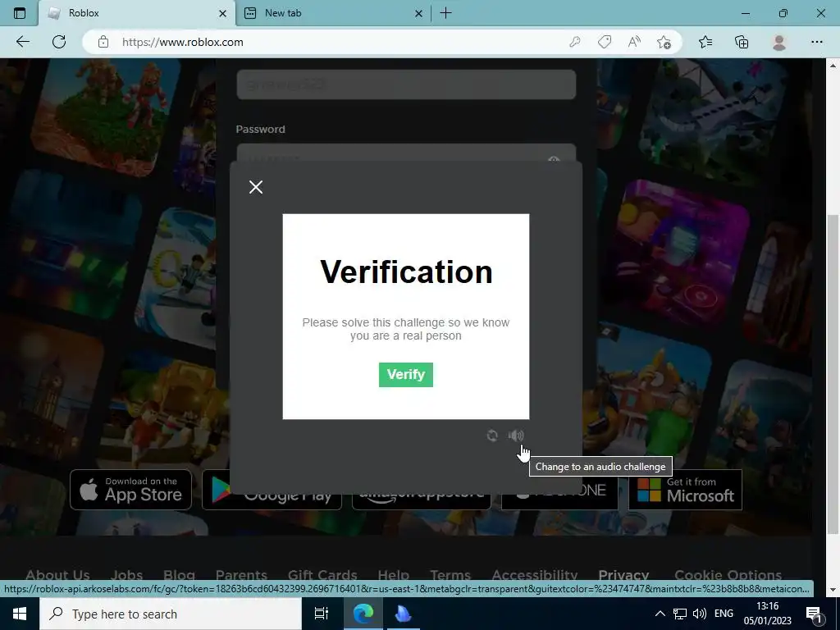Open saved passwords key icon
The image size is (840, 630).
[x=575, y=42]
